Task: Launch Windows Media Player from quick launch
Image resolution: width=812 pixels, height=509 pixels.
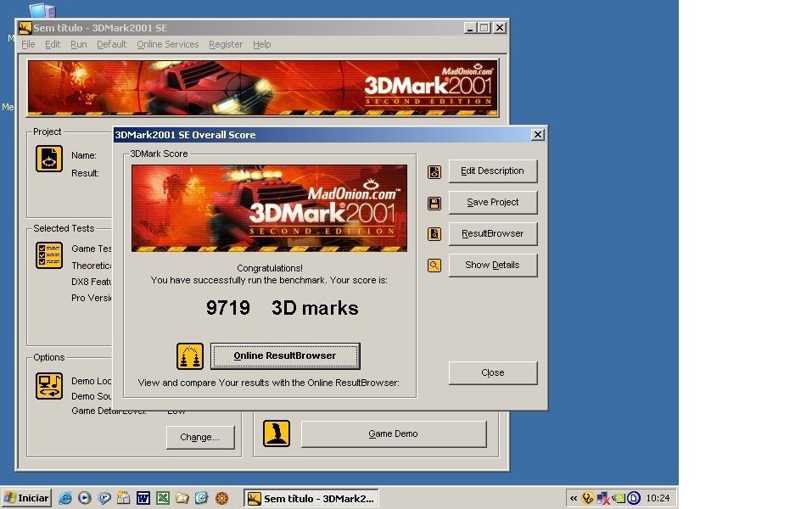Action: point(84,498)
